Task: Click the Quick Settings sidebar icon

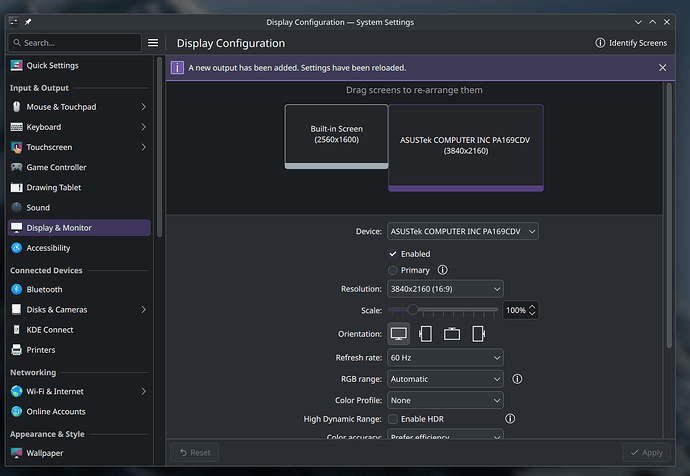Action: tap(16, 65)
